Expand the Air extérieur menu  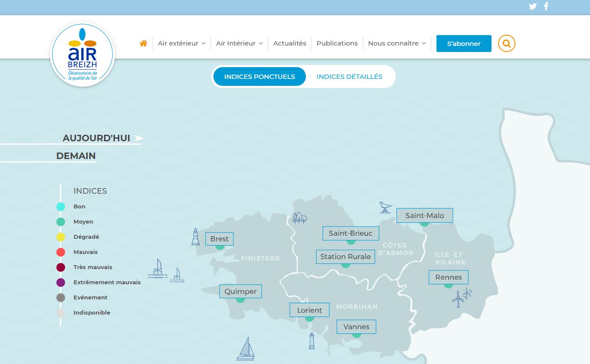pyautogui.click(x=181, y=43)
